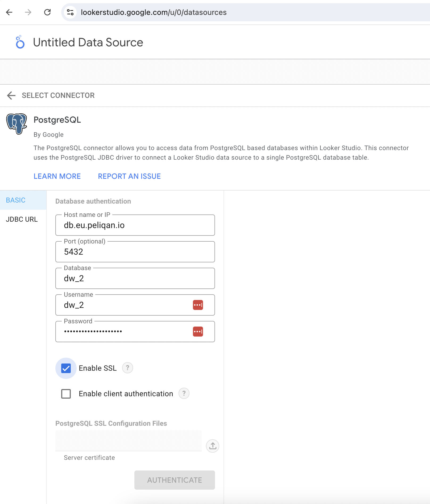Focus the Host name or IP field
The image size is (430, 504).
135,225
